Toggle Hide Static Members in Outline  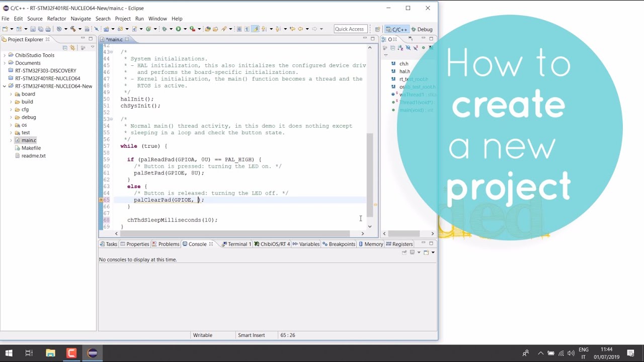[x=416, y=48]
